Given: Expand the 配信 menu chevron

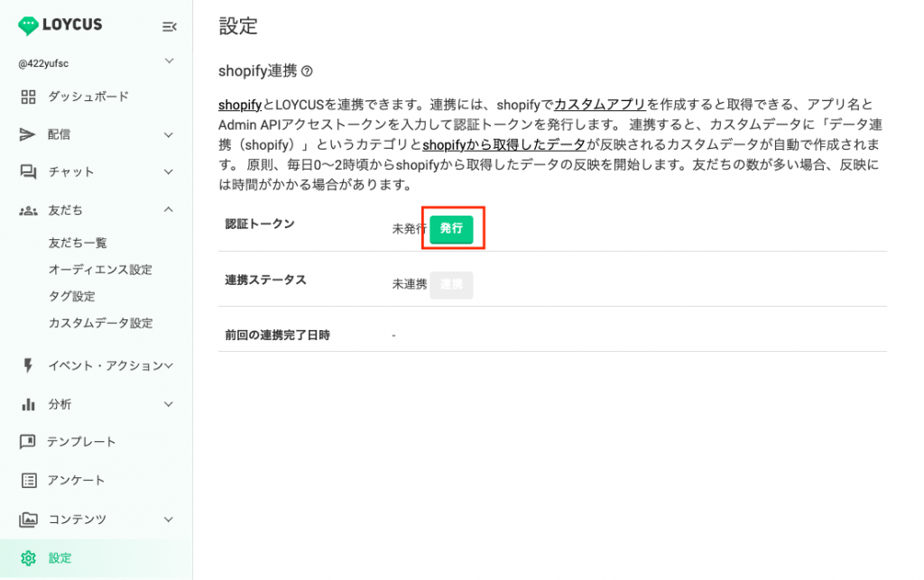Looking at the screenshot, I should [169, 134].
